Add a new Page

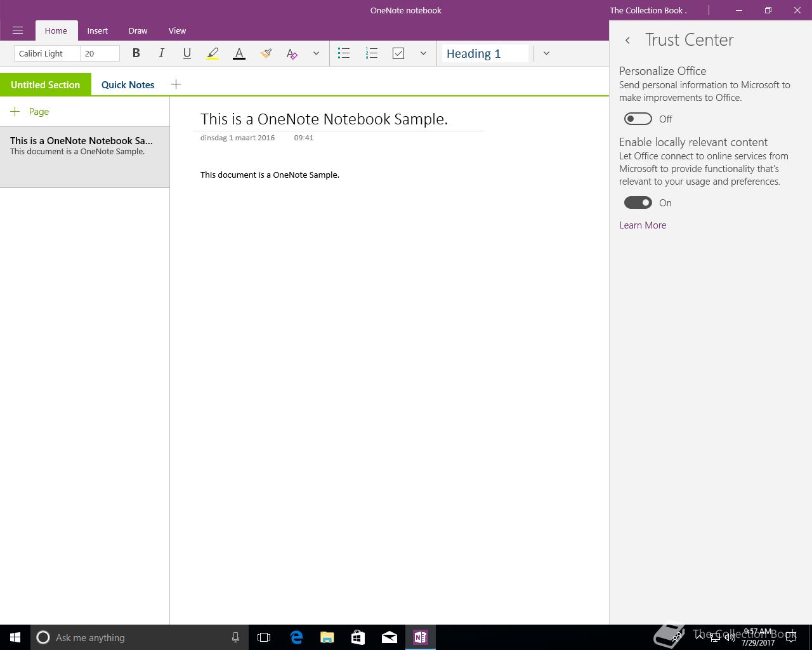click(x=30, y=111)
